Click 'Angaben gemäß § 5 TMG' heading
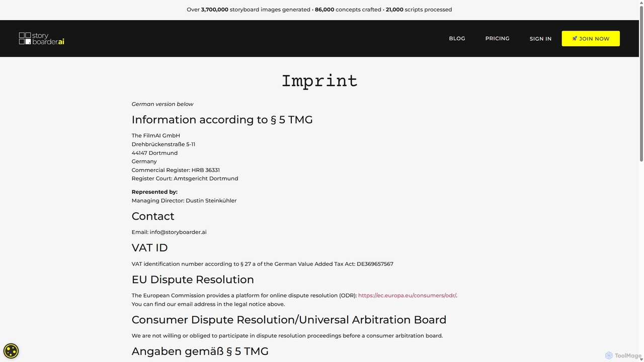The image size is (644, 362). click(x=200, y=351)
